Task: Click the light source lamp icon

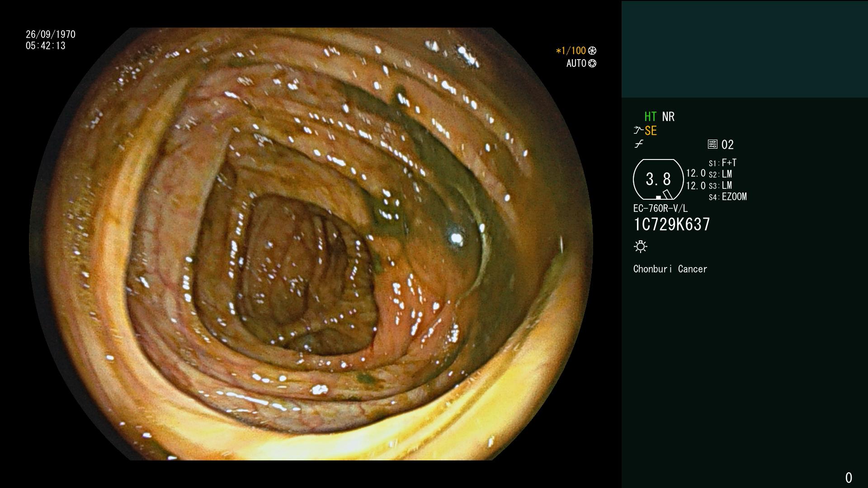Action: click(x=641, y=246)
